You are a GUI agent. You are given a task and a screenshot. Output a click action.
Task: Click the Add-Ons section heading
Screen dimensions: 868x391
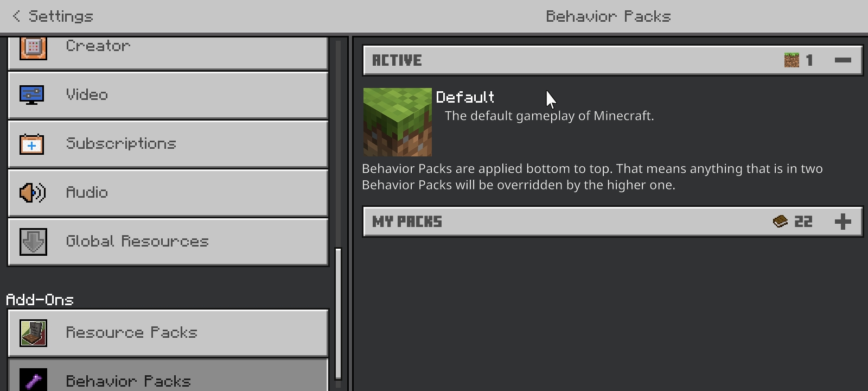point(40,300)
